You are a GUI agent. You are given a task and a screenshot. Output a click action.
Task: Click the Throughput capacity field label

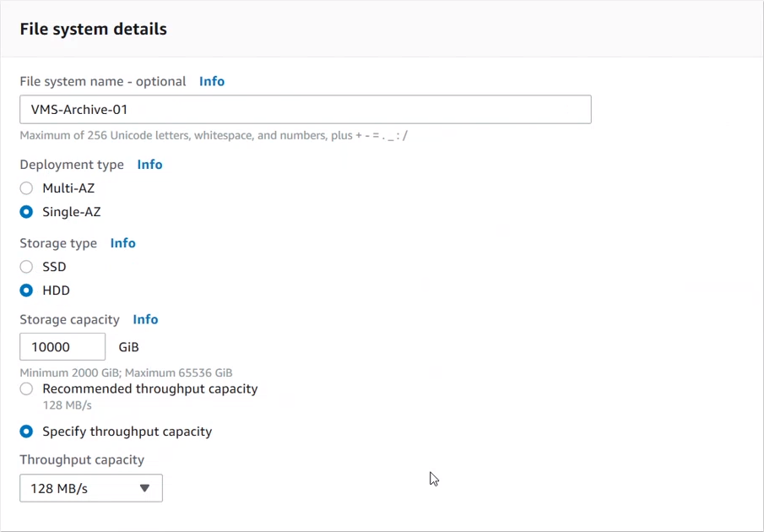82,460
